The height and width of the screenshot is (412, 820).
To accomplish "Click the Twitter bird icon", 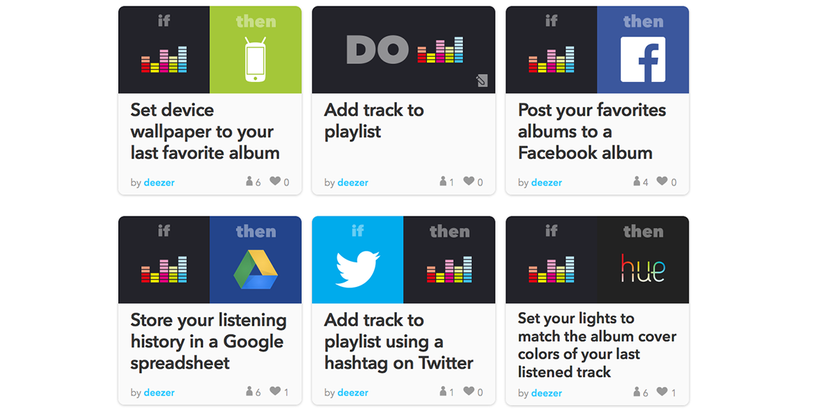I will (357, 269).
